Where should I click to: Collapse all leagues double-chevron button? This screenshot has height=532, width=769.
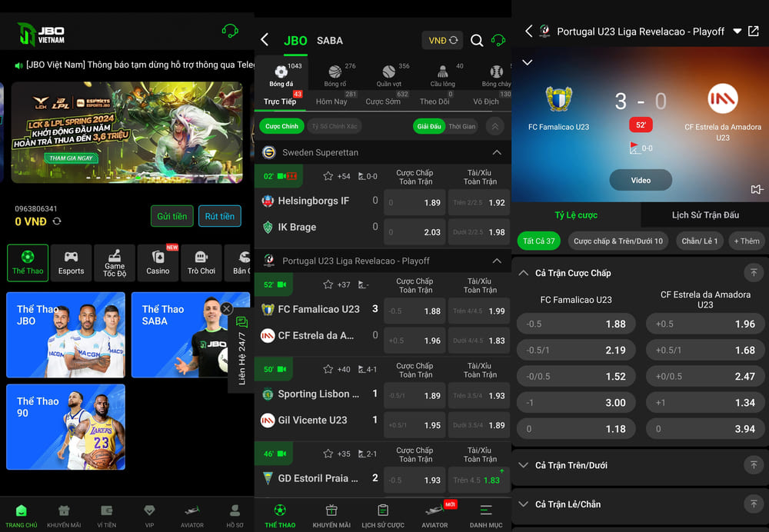click(495, 127)
